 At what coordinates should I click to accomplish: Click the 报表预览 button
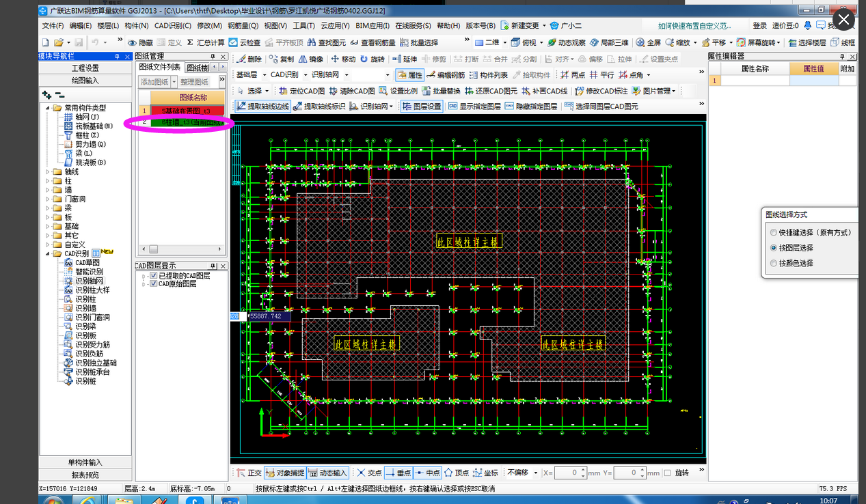[x=85, y=475]
